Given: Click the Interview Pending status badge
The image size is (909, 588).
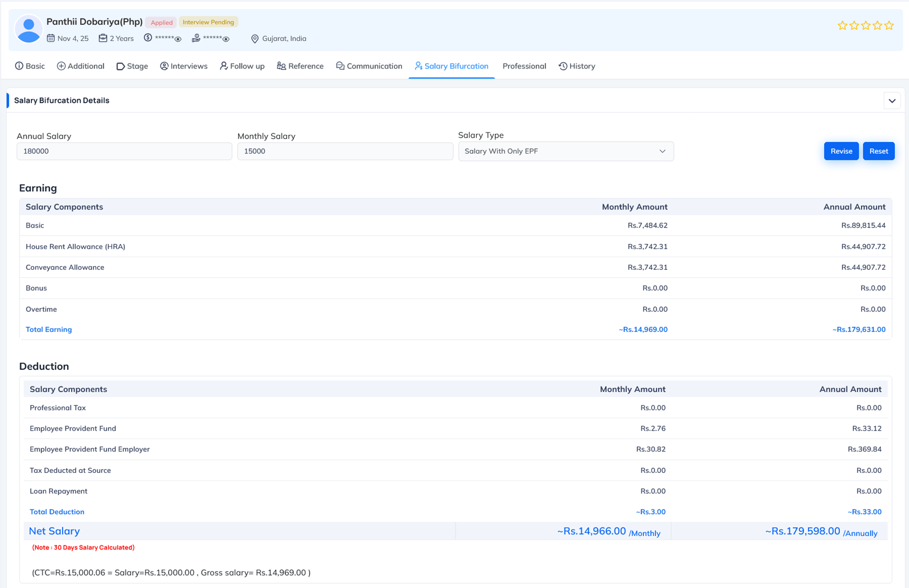Looking at the screenshot, I should (x=208, y=22).
